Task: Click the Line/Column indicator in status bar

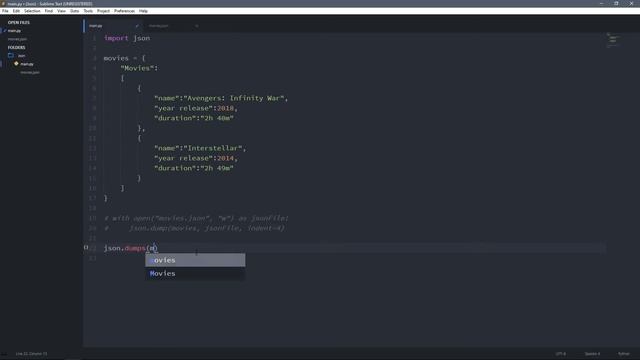Action: click(31, 354)
